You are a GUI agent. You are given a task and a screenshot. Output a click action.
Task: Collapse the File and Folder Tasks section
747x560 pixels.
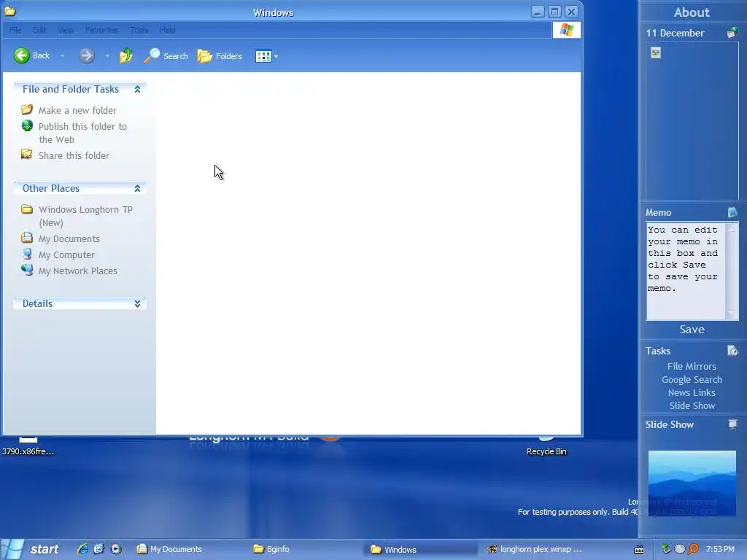[x=137, y=89]
